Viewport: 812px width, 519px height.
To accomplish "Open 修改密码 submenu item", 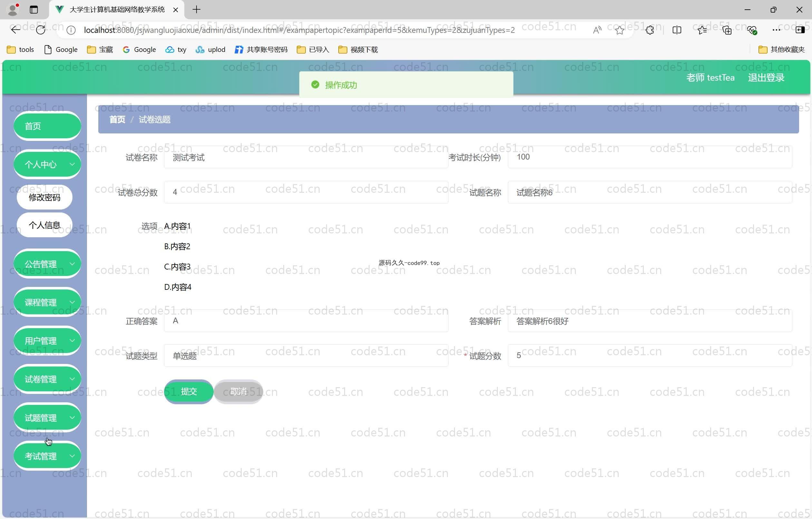I will click(44, 197).
